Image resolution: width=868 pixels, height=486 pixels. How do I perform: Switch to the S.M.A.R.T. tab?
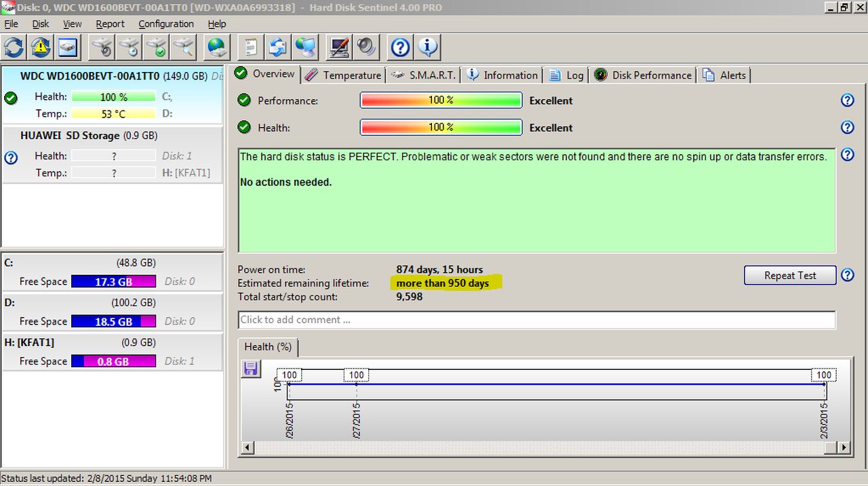[425, 75]
